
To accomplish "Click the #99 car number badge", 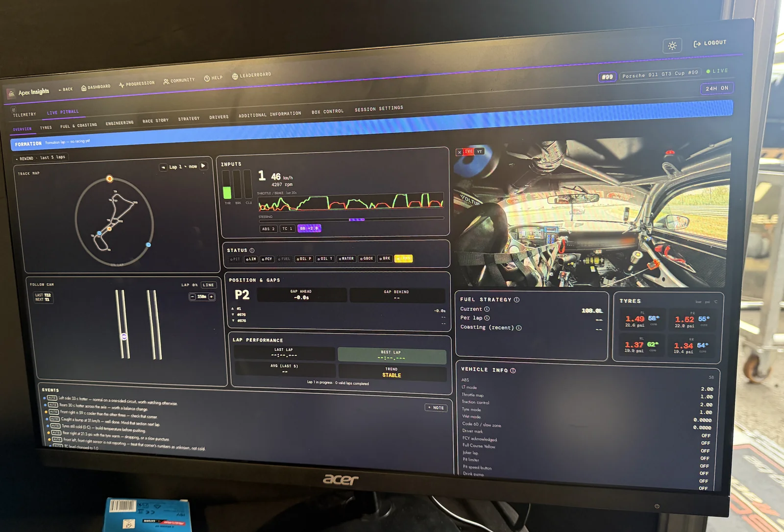I will 607,77.
